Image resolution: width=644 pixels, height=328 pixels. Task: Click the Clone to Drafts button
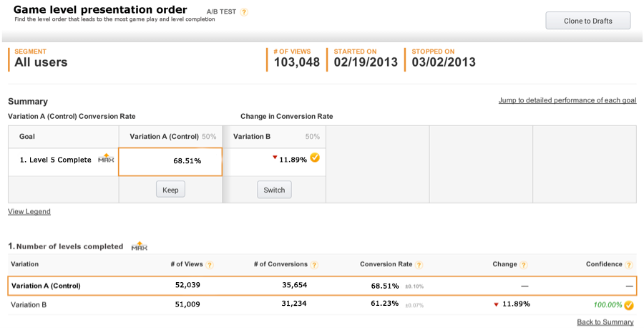click(x=587, y=21)
